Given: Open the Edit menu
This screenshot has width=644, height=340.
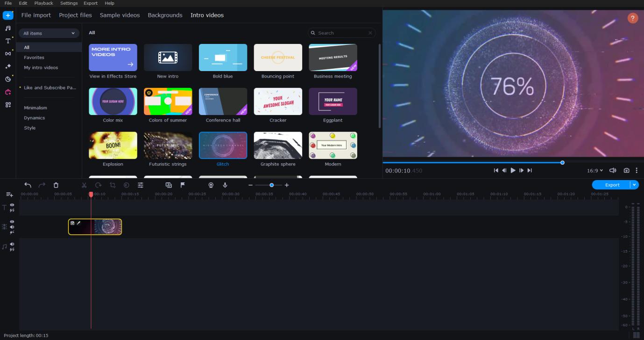Looking at the screenshot, I should click(x=23, y=3).
